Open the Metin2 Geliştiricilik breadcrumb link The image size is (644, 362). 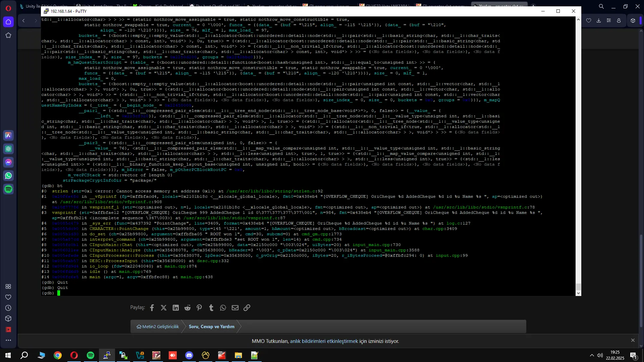pyautogui.click(x=158, y=326)
